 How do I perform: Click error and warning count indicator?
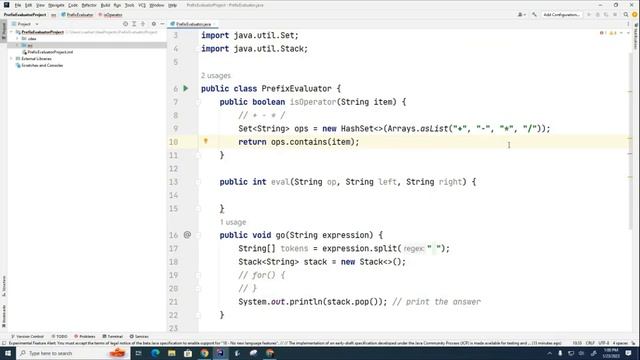coord(608,33)
